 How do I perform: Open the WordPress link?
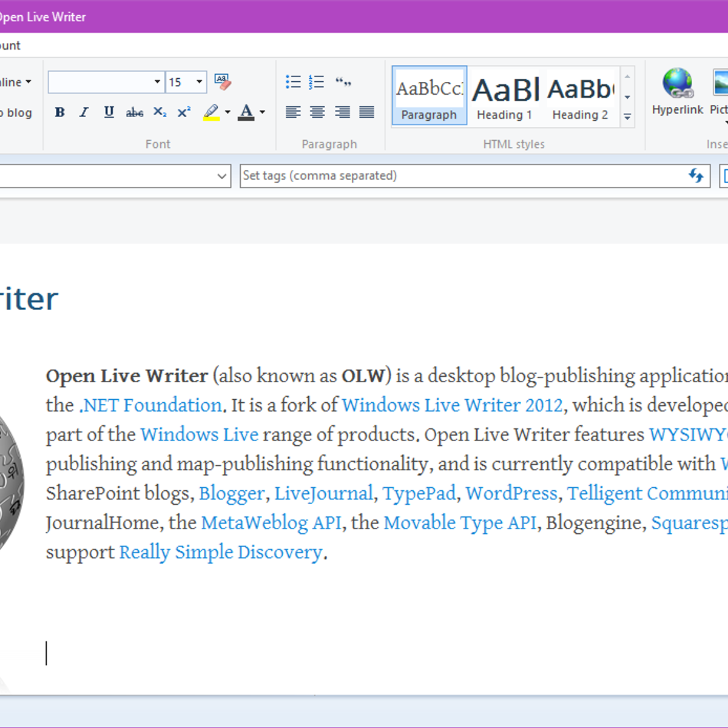[x=511, y=493]
